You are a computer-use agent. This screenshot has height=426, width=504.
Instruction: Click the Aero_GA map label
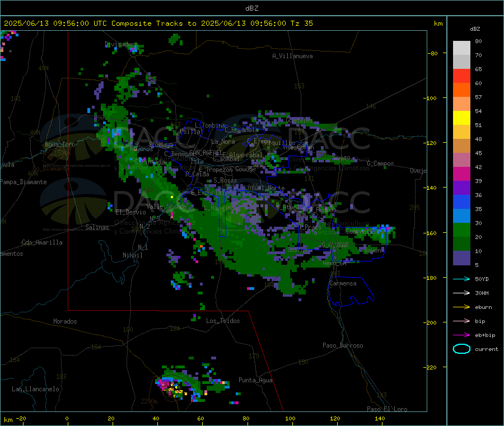click(x=335, y=263)
